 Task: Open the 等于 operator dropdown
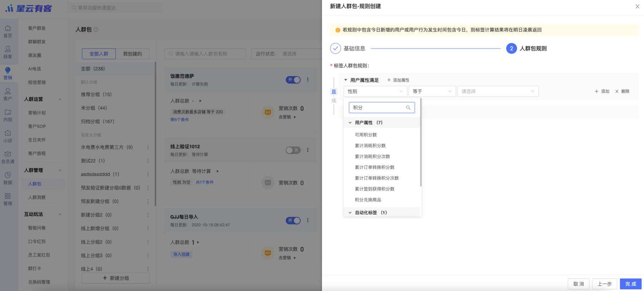[x=432, y=92]
